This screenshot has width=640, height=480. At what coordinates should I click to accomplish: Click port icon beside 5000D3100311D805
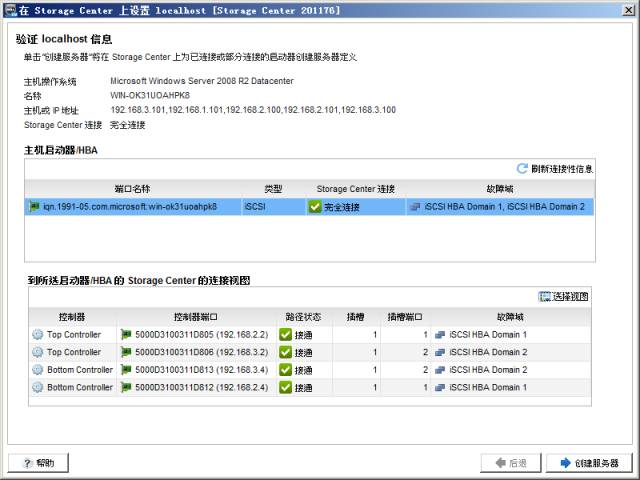coord(126,334)
